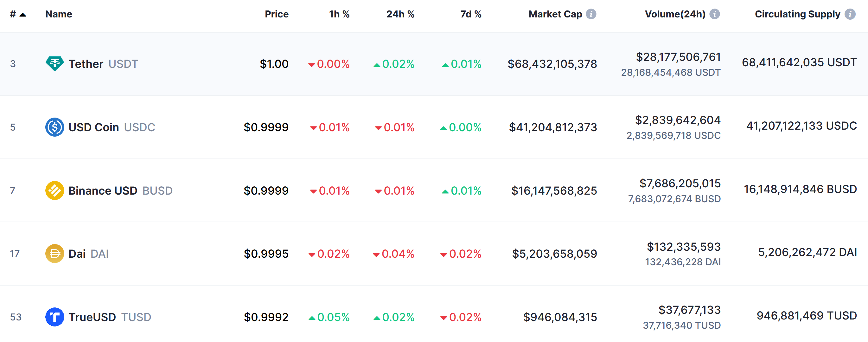Click Tether's 24h volume in USDT
The image size is (868, 342).
(x=671, y=72)
